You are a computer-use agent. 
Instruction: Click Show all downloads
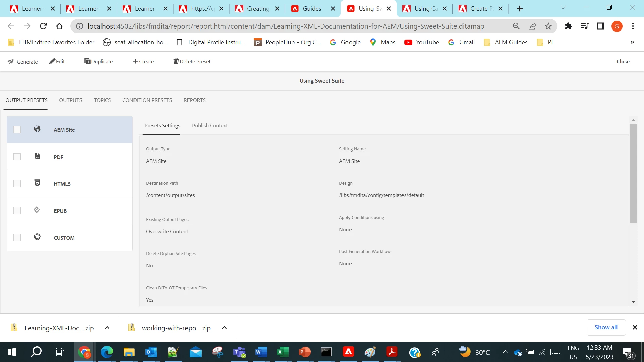coord(606,327)
